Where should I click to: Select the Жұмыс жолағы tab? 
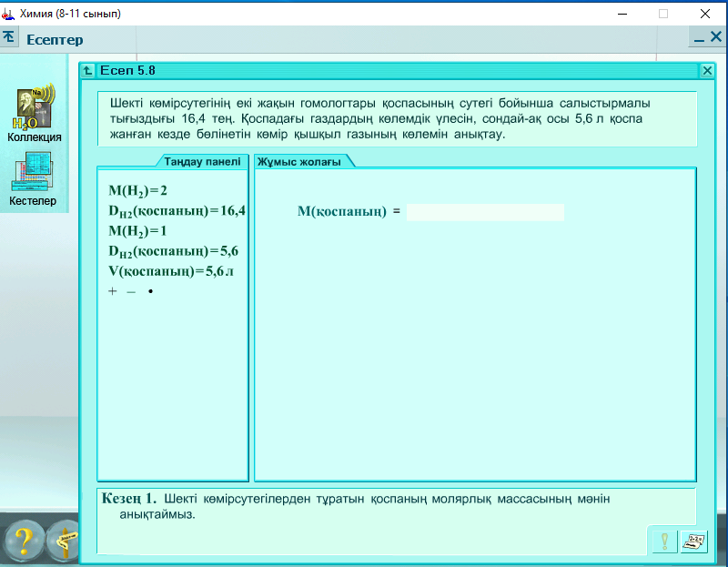299,162
